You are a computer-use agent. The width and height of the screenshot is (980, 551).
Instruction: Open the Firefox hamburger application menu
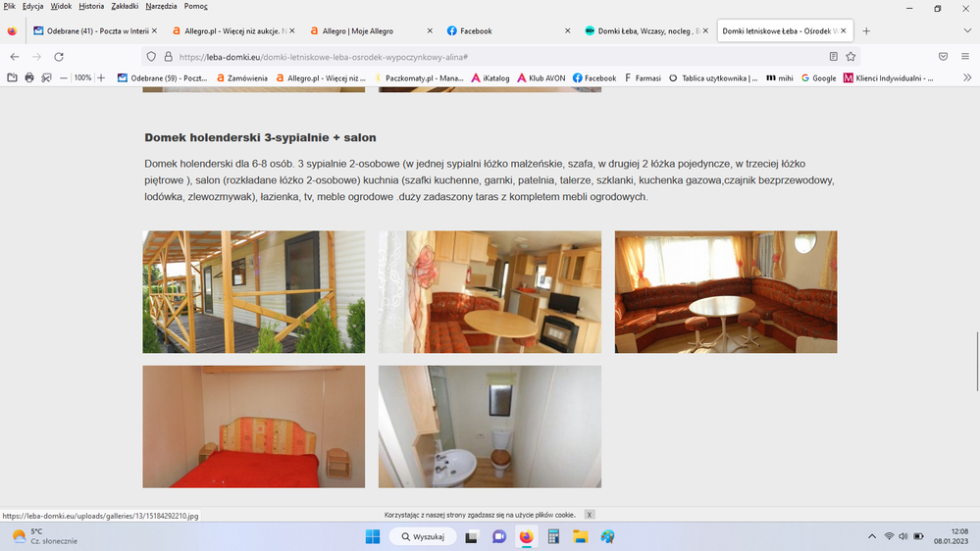tap(965, 57)
